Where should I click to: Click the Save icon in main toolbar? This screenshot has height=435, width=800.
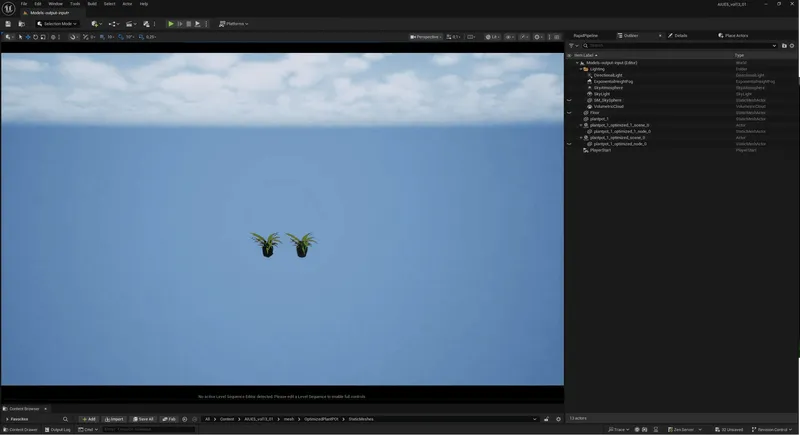click(8, 23)
